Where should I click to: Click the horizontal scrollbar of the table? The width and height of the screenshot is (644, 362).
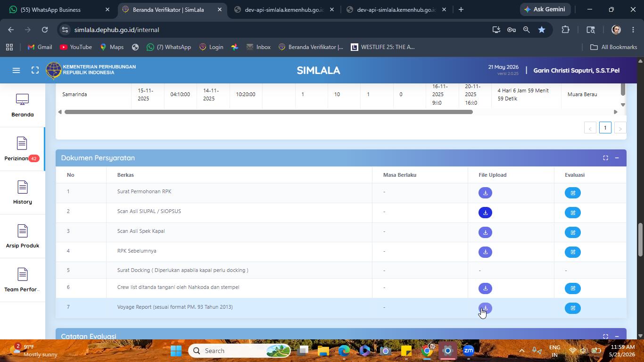click(269, 112)
